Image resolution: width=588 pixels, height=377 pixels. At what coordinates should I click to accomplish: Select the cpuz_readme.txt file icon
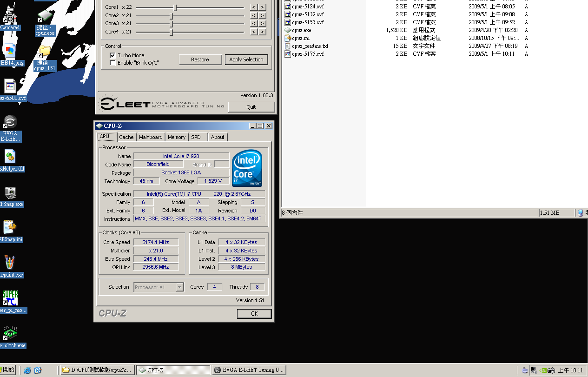pyautogui.click(x=288, y=46)
